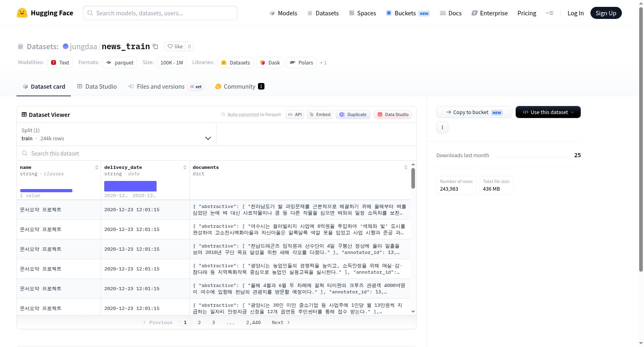The image size is (644, 347).
Task: Select the 100K - 1M size tag
Action: tap(172, 62)
